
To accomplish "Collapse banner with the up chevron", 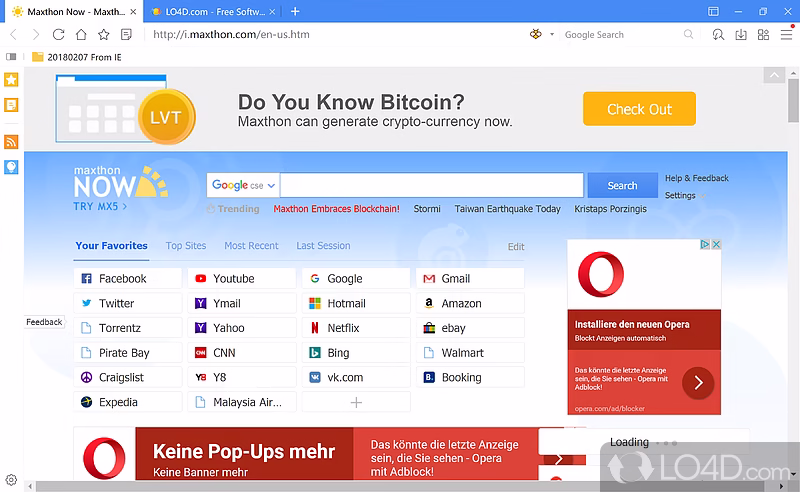I will coord(774,75).
